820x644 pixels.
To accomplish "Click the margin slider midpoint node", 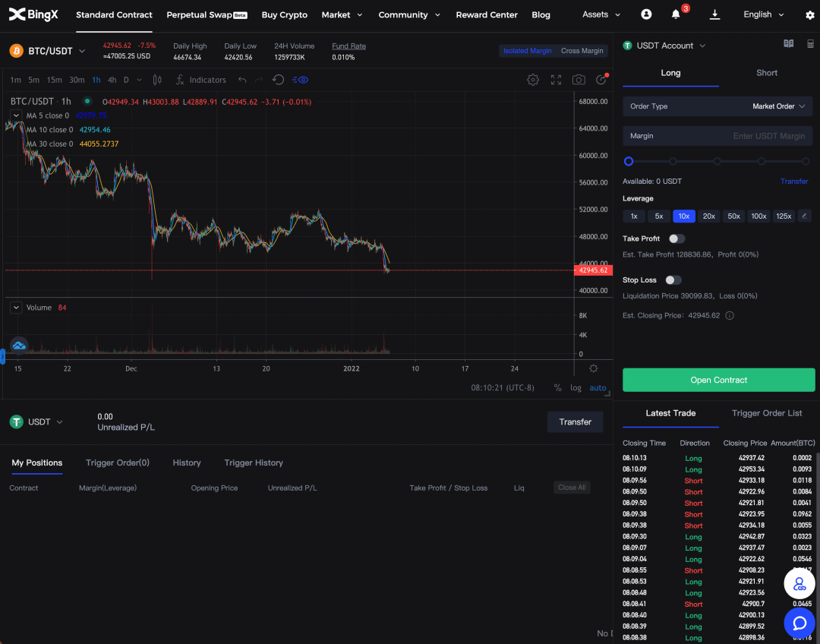I will 717,161.
